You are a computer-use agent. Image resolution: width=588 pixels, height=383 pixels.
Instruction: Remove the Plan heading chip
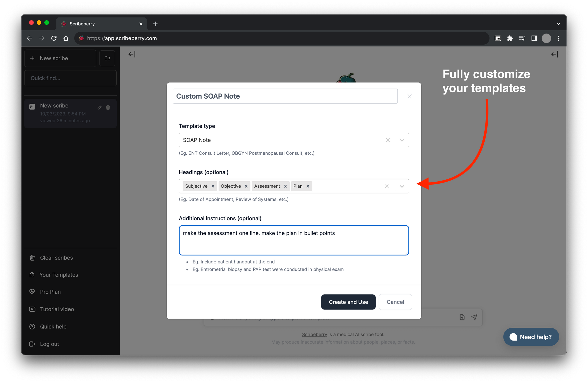[x=308, y=186]
